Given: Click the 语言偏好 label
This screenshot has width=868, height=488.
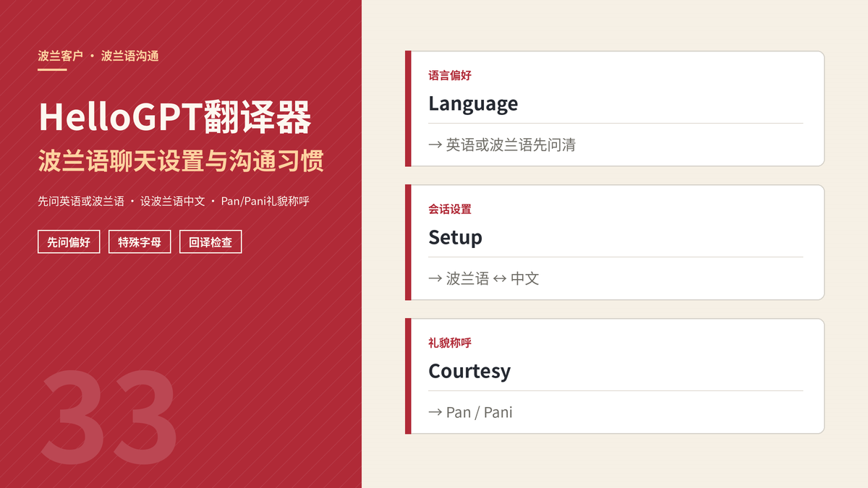Looking at the screenshot, I should 450,75.
